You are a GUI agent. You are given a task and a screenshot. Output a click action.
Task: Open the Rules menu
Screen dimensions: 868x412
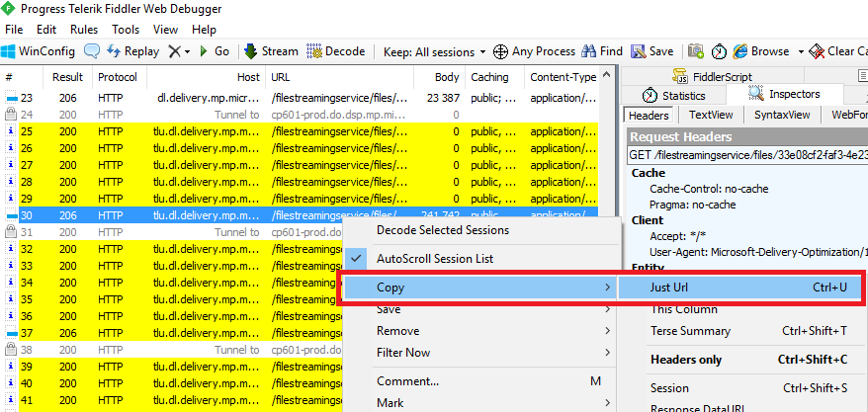(84, 30)
